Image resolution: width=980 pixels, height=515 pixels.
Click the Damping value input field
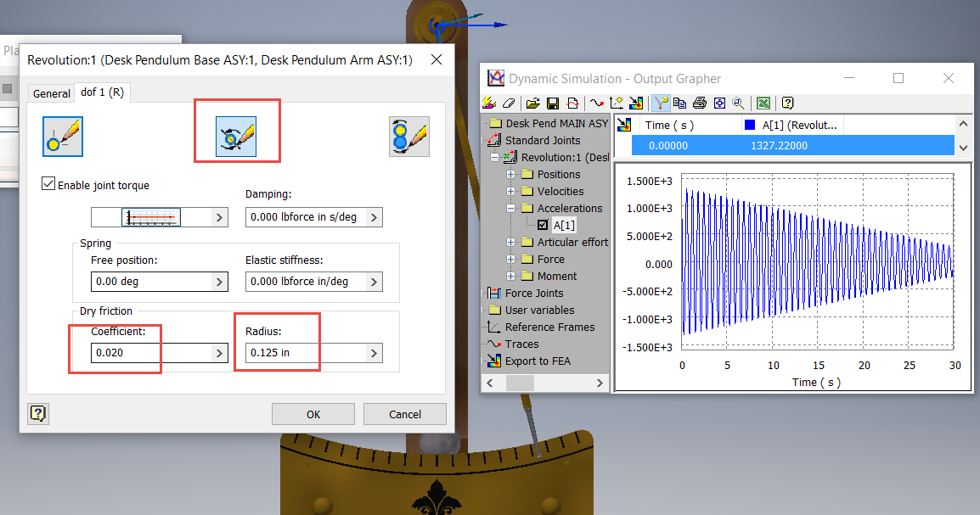tap(306, 217)
